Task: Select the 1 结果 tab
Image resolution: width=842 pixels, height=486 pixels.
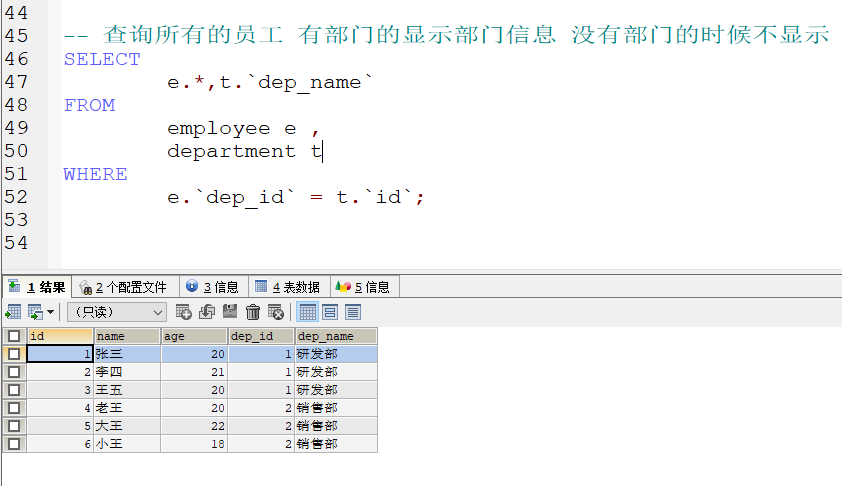Action: point(38,287)
